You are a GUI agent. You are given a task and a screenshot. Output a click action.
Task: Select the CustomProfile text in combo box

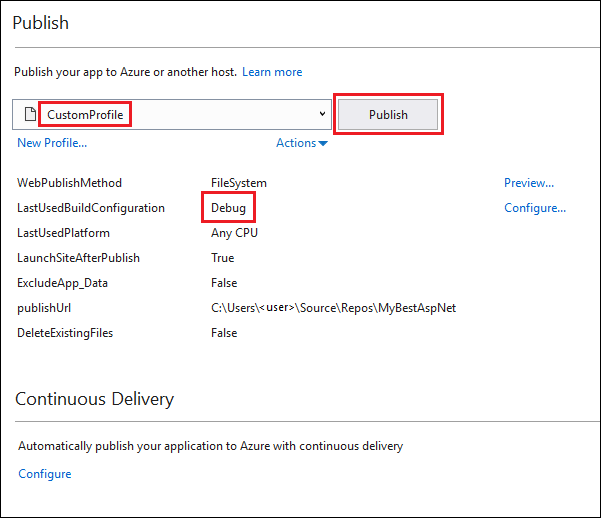click(x=86, y=115)
